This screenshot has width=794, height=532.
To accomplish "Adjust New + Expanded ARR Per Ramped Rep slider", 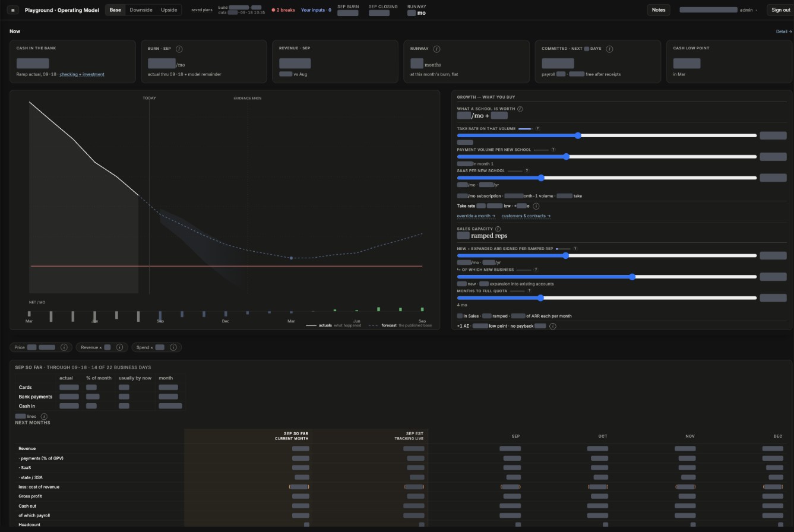I will (606, 255).
